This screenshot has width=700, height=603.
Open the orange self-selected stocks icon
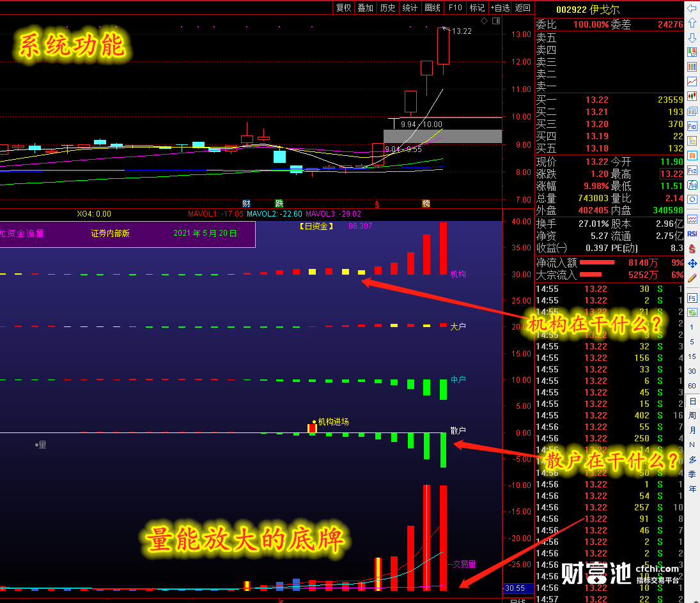(x=692, y=156)
